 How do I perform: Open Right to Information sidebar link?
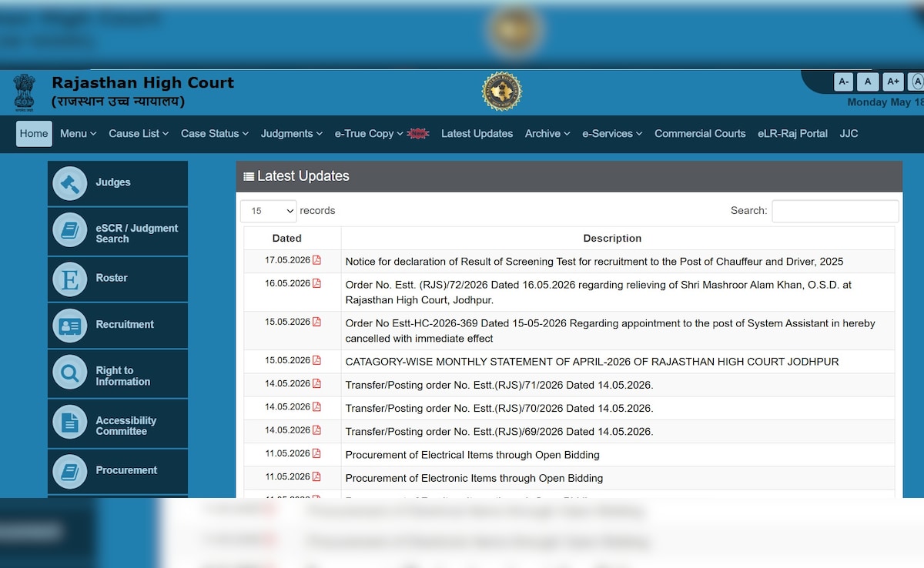tap(118, 373)
